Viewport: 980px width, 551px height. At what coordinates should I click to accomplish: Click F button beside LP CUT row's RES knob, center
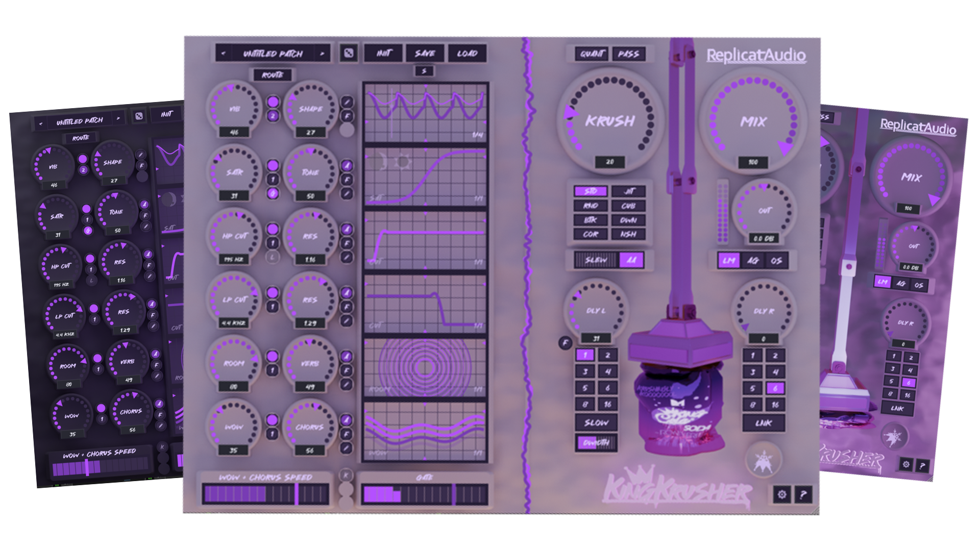(x=347, y=307)
